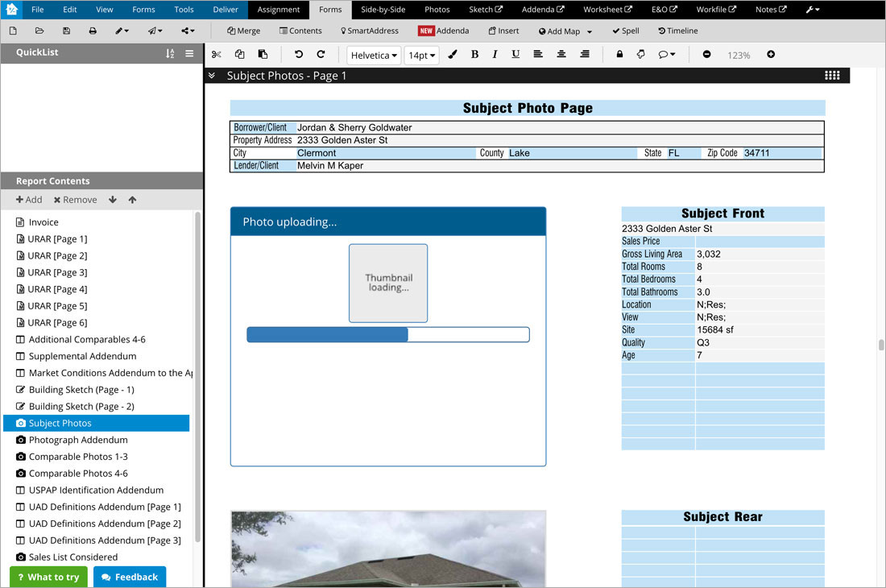Screen dimensions: 886x588
Task: Select the Merge tool in the toolbar
Action: pos(242,31)
